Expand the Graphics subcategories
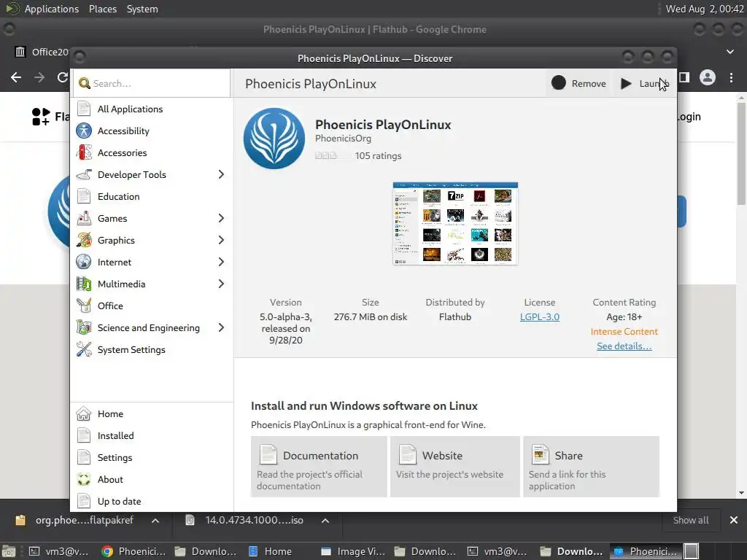Screen dimensions: 747x560 [x=221, y=240]
